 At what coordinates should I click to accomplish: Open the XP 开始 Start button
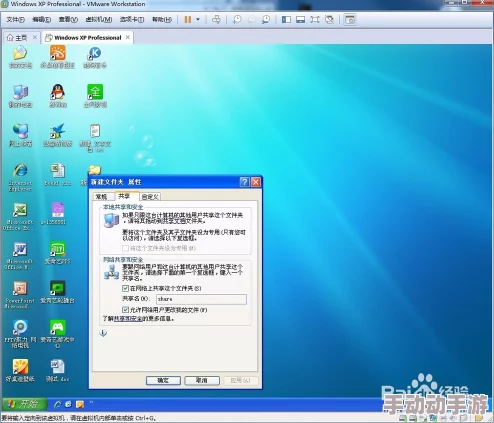(24, 404)
